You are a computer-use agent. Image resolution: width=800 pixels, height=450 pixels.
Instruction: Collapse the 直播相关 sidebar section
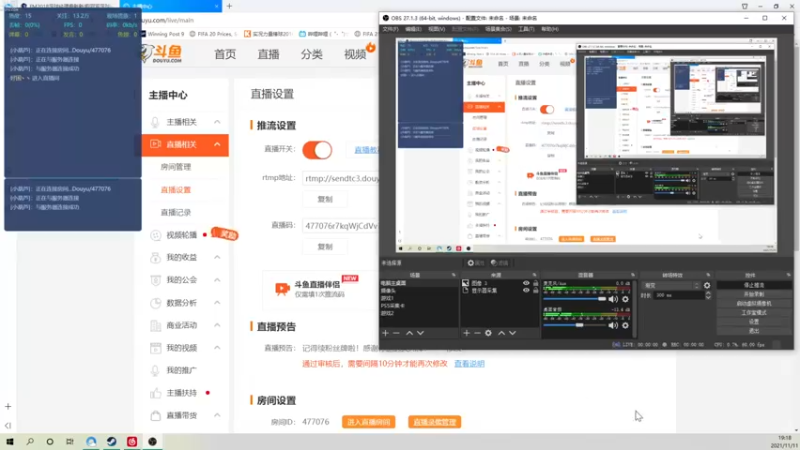[217, 144]
